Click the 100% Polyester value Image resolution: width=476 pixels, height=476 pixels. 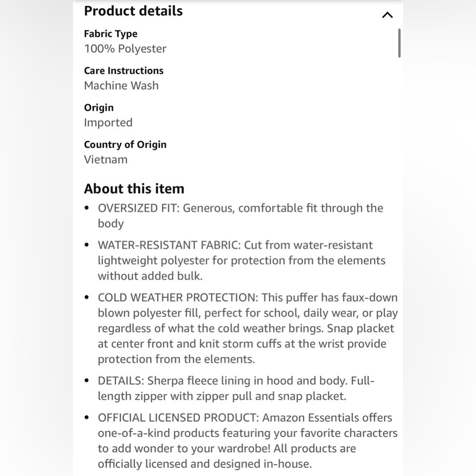coord(125,49)
